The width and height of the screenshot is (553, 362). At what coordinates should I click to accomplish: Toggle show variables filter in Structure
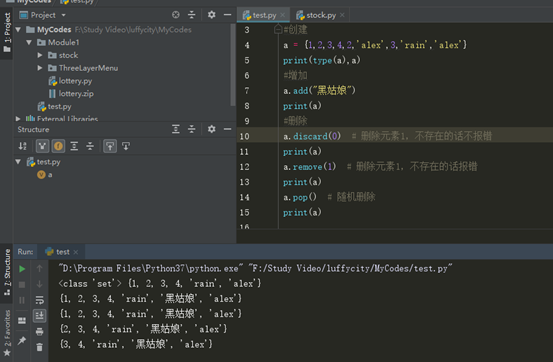42,146
